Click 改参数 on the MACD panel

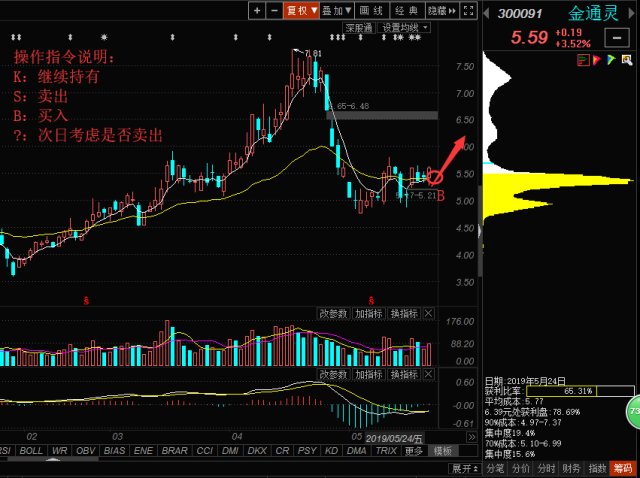(x=333, y=374)
